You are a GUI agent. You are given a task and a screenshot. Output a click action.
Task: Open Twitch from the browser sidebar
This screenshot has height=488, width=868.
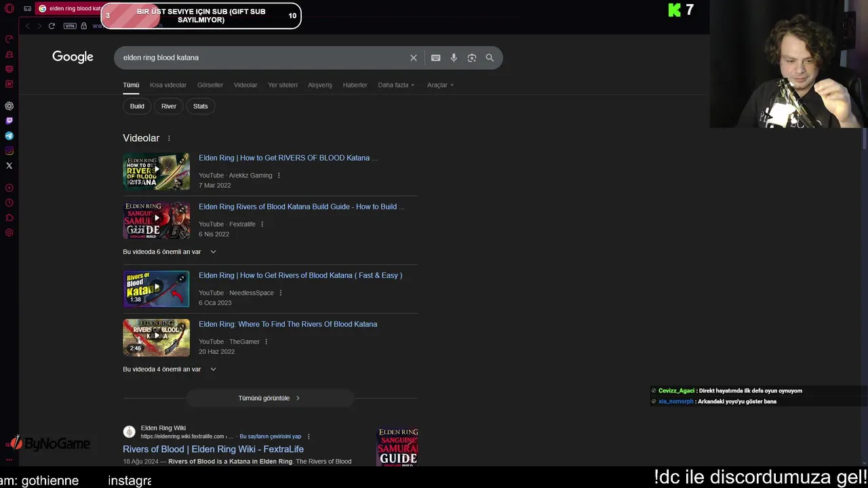9,121
